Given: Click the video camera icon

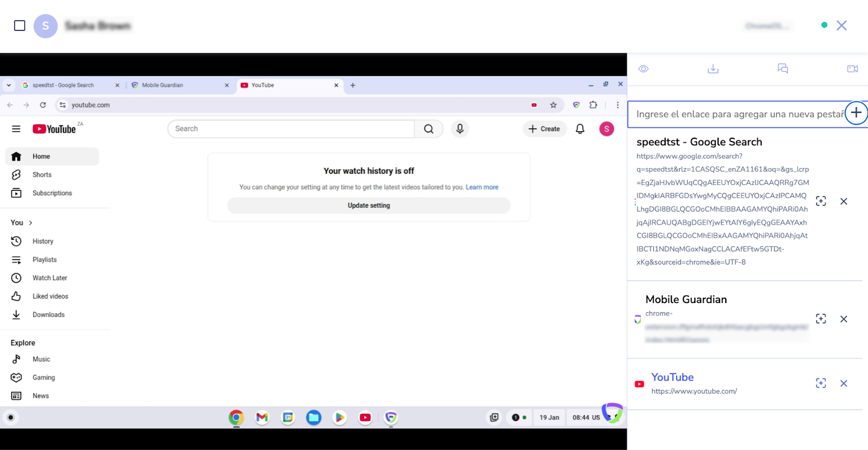Looking at the screenshot, I should point(852,69).
